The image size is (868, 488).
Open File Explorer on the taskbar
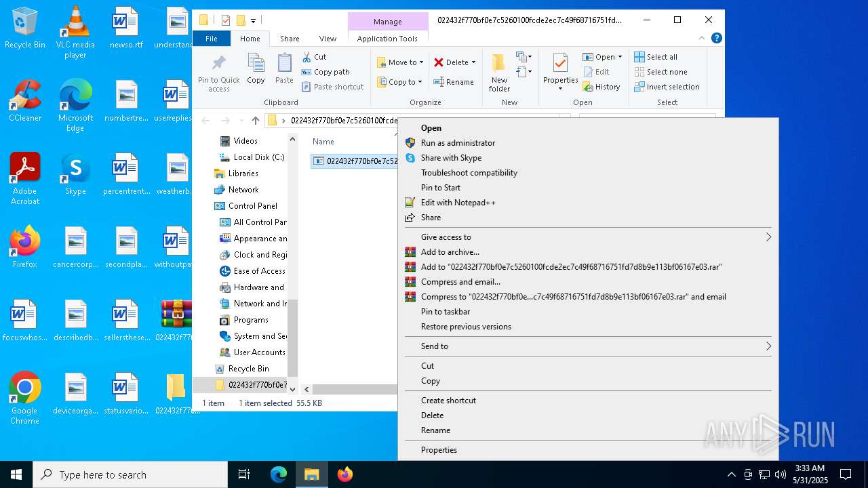311,474
